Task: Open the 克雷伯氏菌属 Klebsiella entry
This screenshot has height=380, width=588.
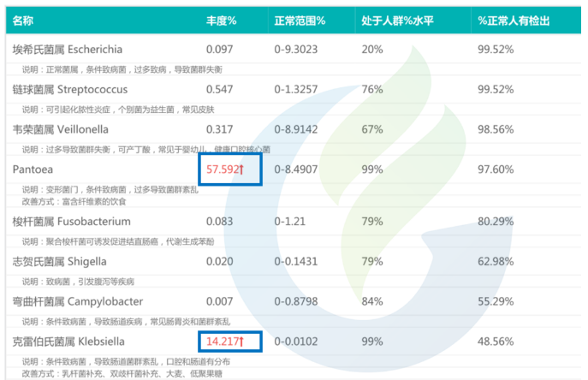Action: (x=66, y=342)
